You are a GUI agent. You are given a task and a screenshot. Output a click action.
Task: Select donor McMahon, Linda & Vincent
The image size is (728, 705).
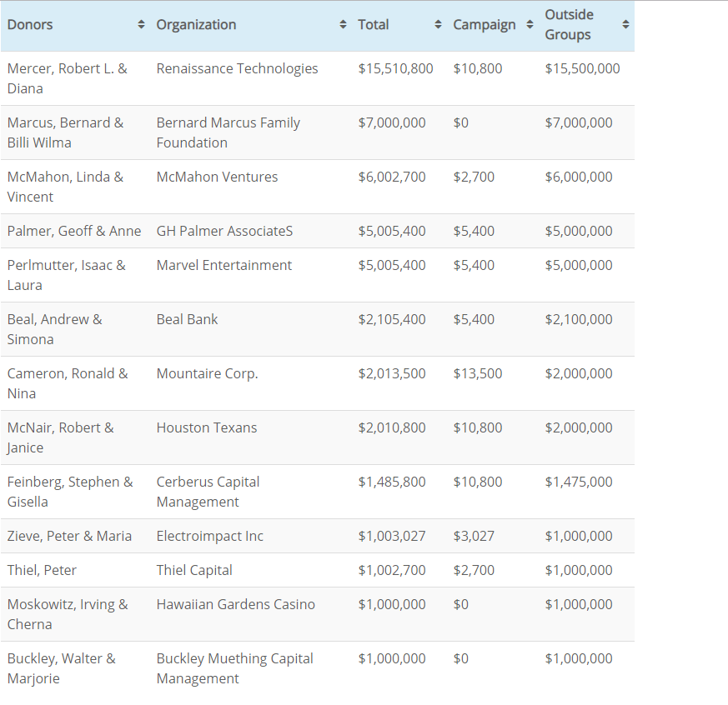tap(66, 187)
